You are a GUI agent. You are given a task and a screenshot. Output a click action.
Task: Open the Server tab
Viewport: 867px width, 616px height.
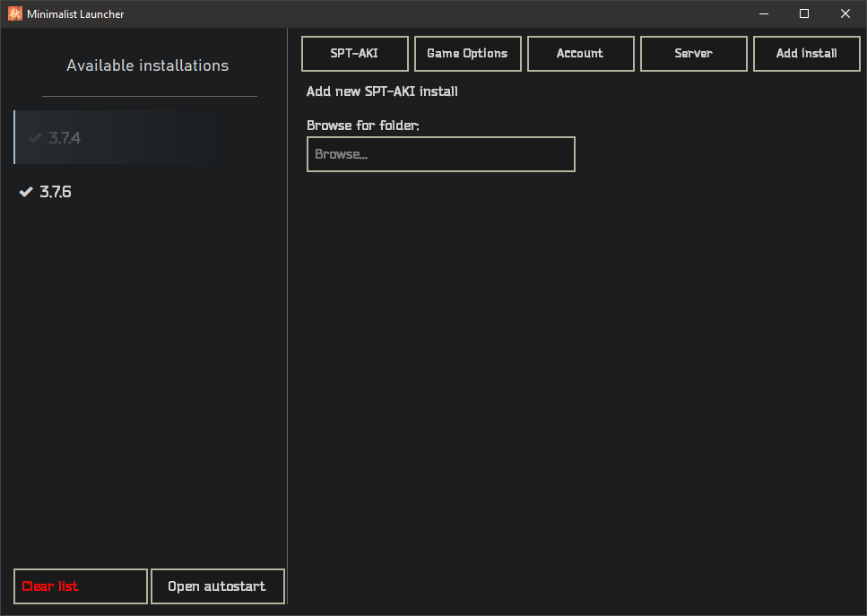coord(693,53)
